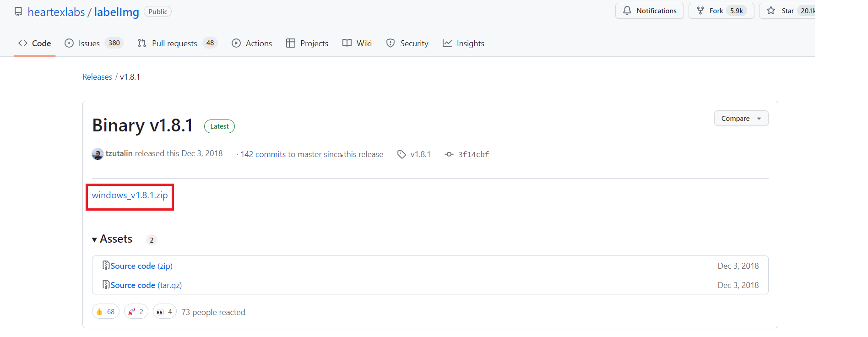Open the 142 commits link
The width and height of the screenshot is (868, 337).
coord(263,154)
